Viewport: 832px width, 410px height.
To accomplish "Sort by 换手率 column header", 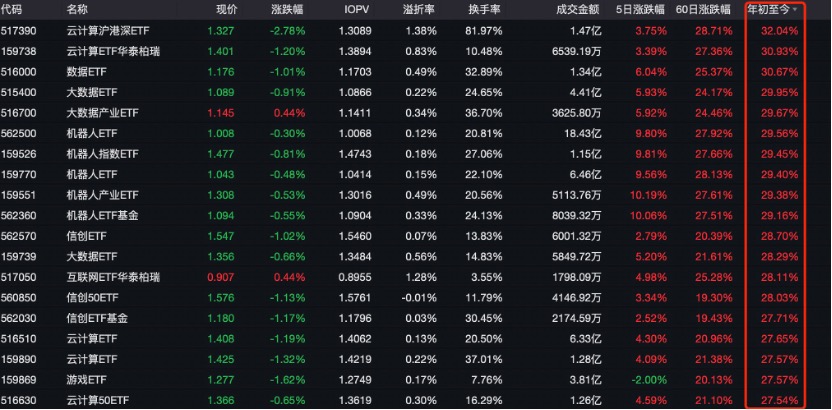I will 484,10.
